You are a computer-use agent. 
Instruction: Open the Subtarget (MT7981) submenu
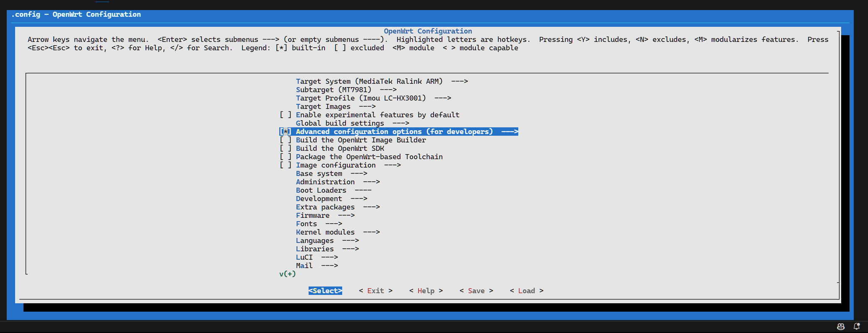tap(346, 90)
